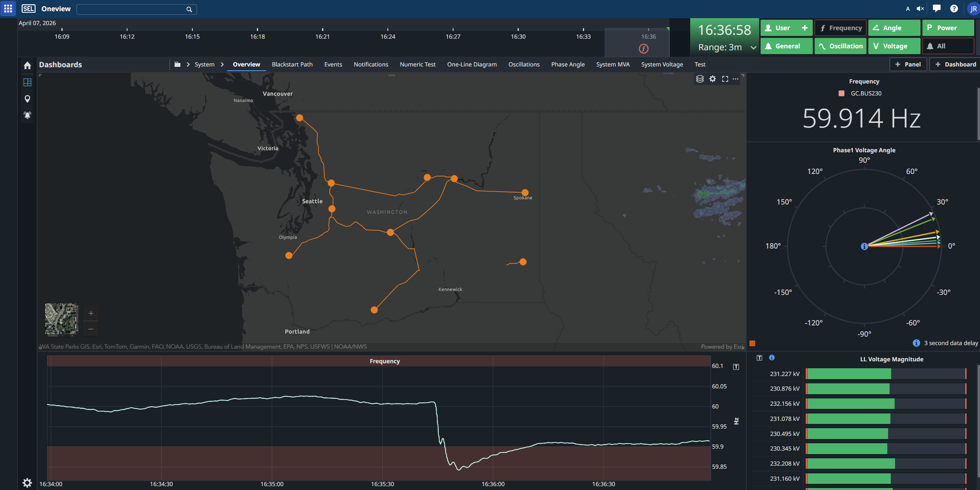Show LL Voltage Magnitude info icon
Viewport: 980px width, 490px height.
[x=772, y=357]
